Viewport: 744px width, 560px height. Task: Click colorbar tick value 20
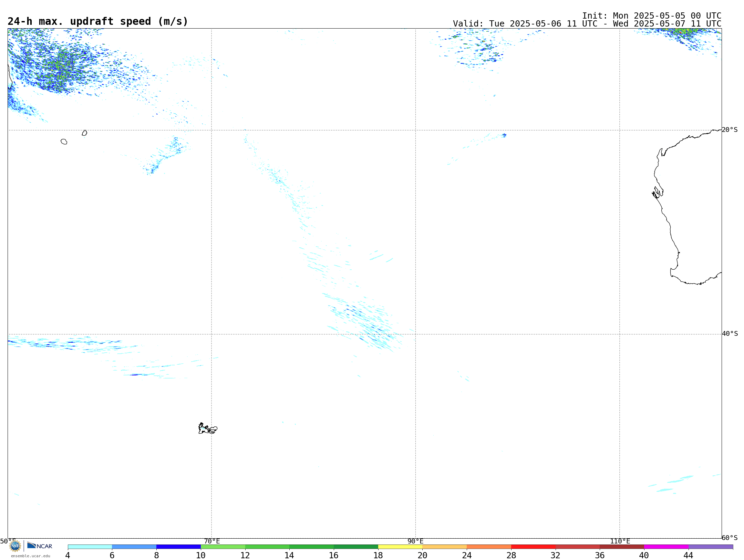click(423, 555)
